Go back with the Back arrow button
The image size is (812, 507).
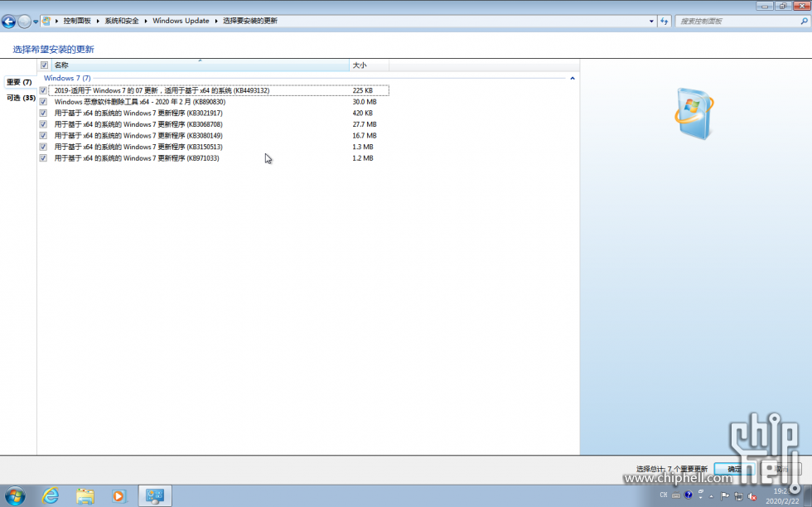coord(8,22)
